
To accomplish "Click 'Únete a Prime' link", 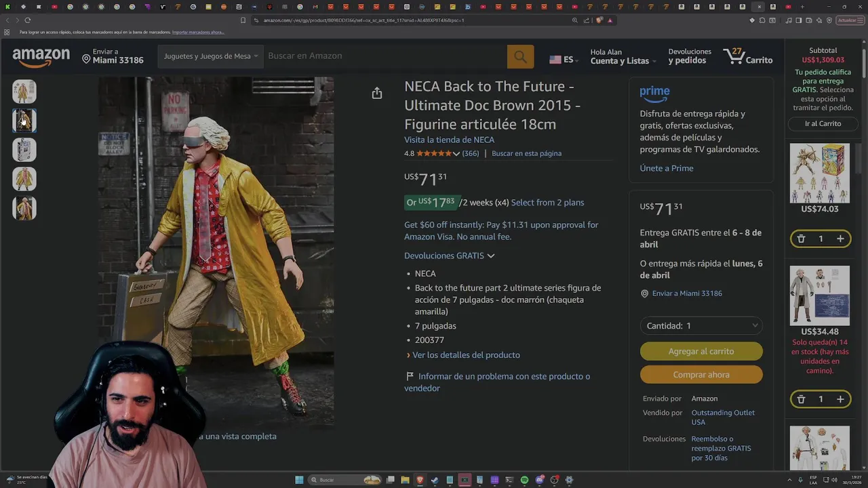I will pyautogui.click(x=667, y=168).
